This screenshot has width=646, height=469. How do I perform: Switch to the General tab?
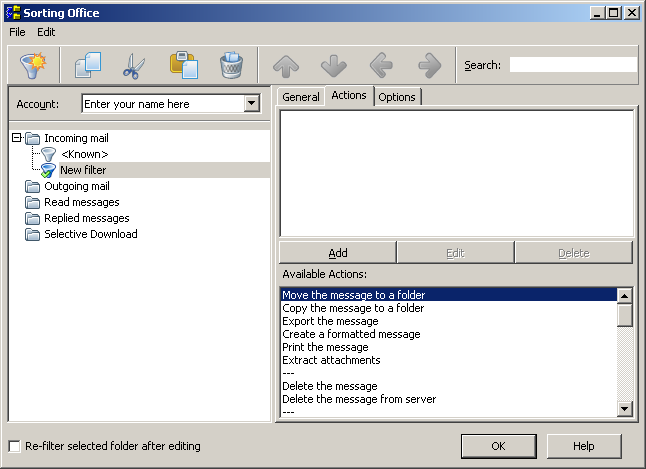click(300, 97)
